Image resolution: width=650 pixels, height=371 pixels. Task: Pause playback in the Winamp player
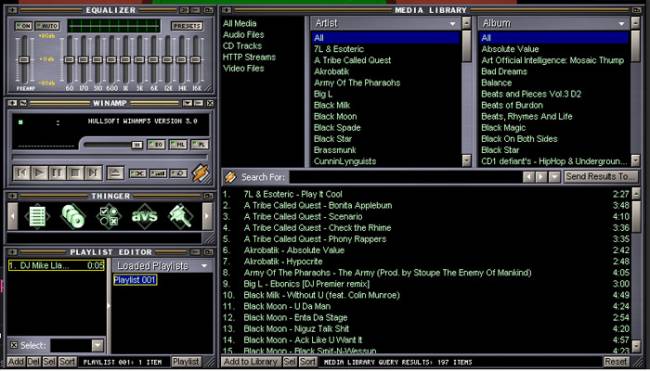[57, 172]
